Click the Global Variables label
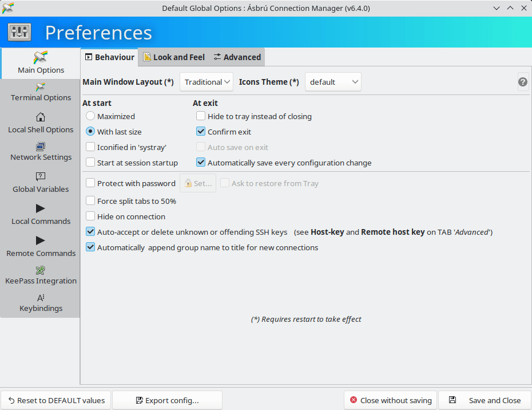Viewport: 532px width, 410px height. pos(41,189)
